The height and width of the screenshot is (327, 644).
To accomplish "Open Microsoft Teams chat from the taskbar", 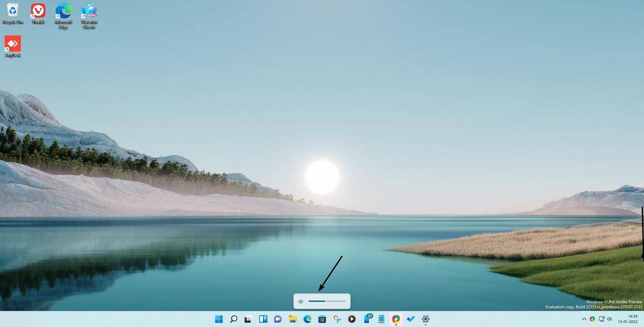I will pos(276,318).
